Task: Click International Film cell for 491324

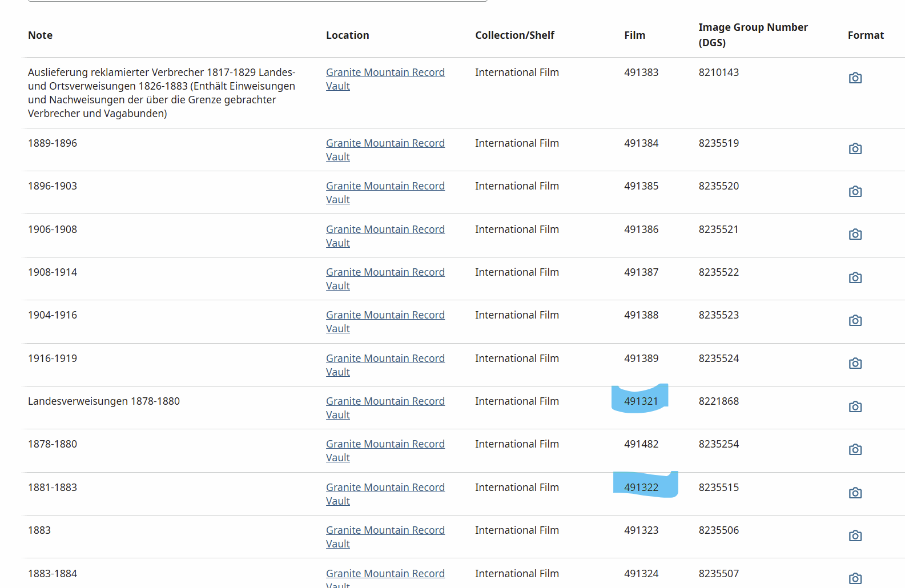Action: 517,574
